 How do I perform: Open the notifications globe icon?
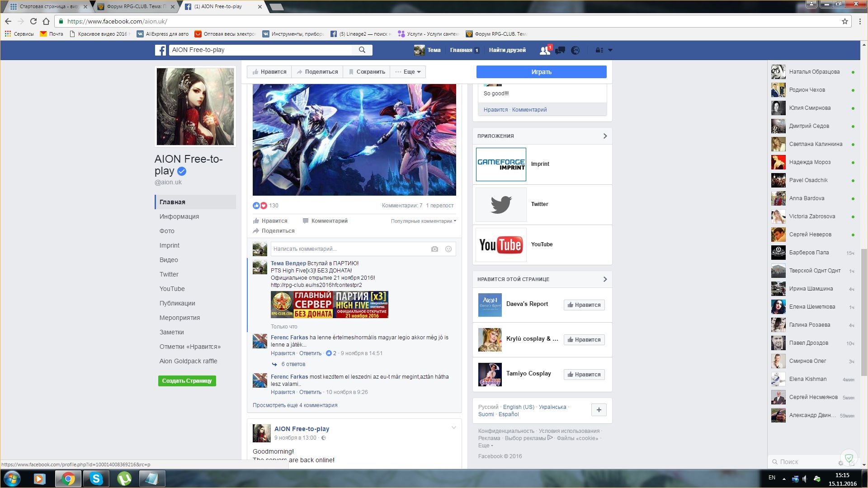[x=575, y=50]
